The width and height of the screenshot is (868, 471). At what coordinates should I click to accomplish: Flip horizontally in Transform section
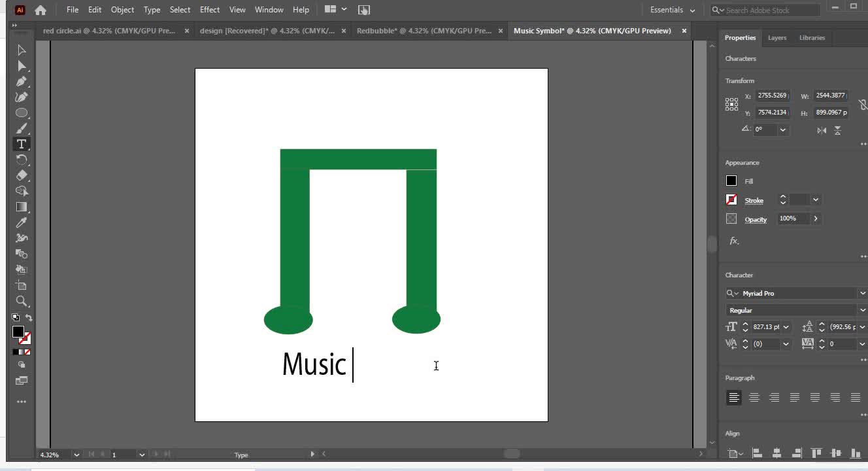coord(822,130)
